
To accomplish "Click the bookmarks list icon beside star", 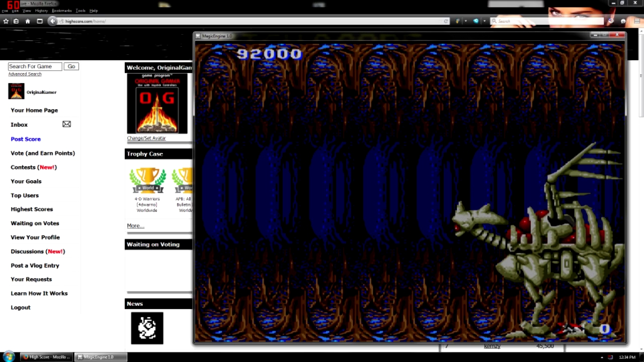I will point(16,21).
